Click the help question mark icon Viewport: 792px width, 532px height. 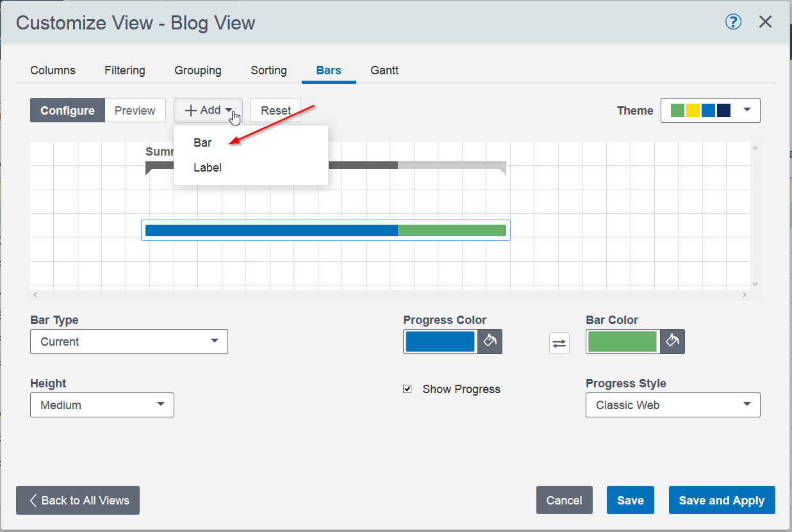733,22
